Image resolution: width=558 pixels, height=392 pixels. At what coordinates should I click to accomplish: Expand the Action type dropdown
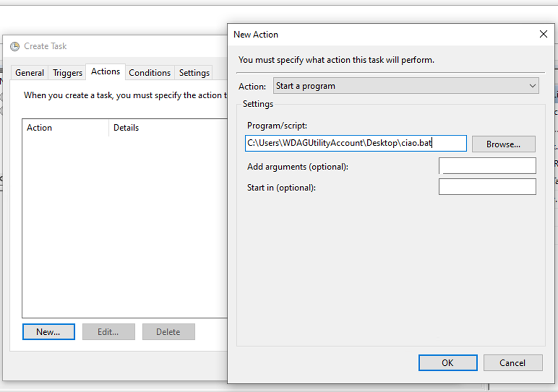[406, 86]
